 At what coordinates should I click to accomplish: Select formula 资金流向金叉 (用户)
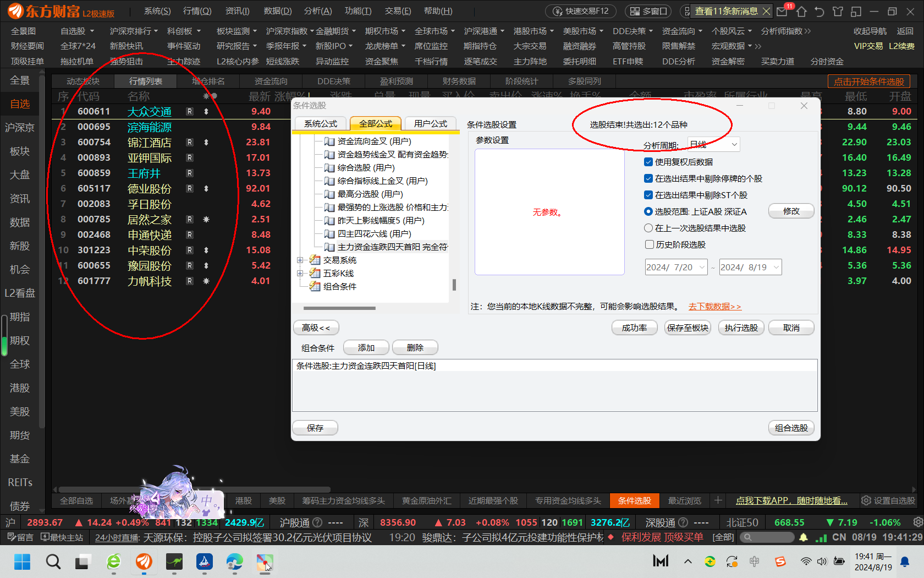coord(374,141)
